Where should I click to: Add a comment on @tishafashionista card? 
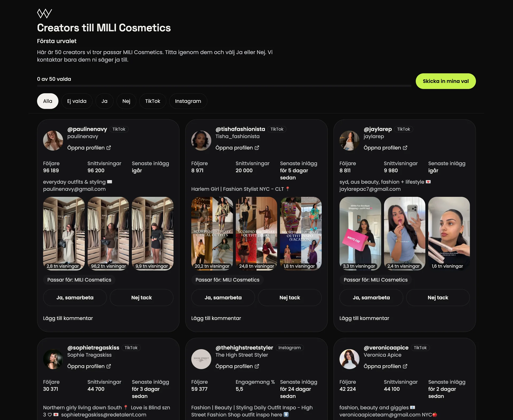(x=216, y=318)
